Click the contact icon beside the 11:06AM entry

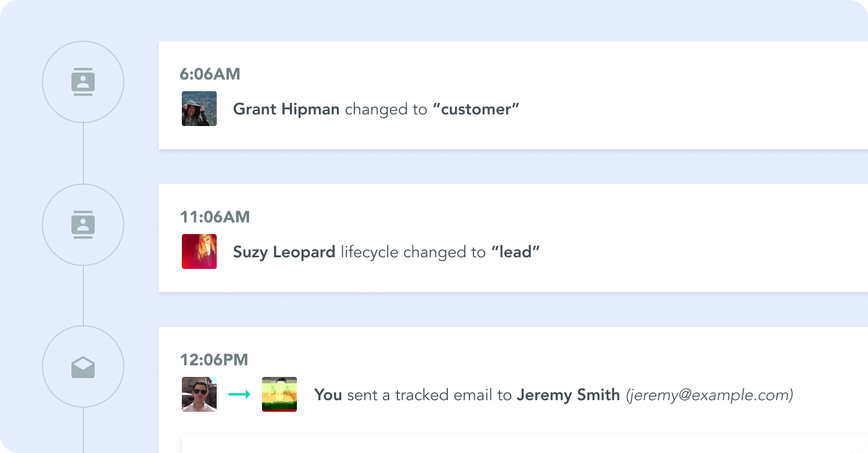pyautogui.click(x=83, y=225)
